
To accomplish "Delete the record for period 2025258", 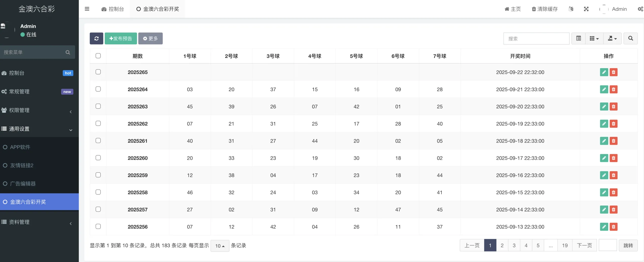I will [613, 192].
